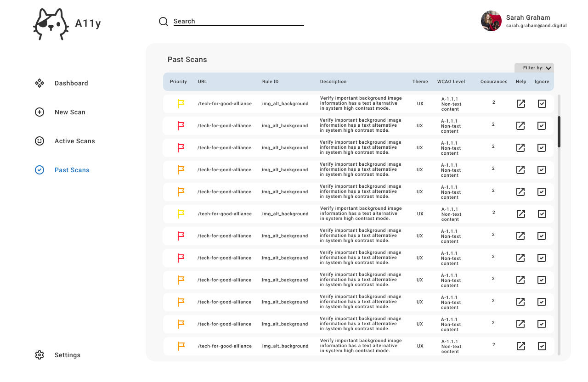The width and height of the screenshot is (588, 382).
Task: Open Dashboard from the sidebar
Action: pos(71,83)
